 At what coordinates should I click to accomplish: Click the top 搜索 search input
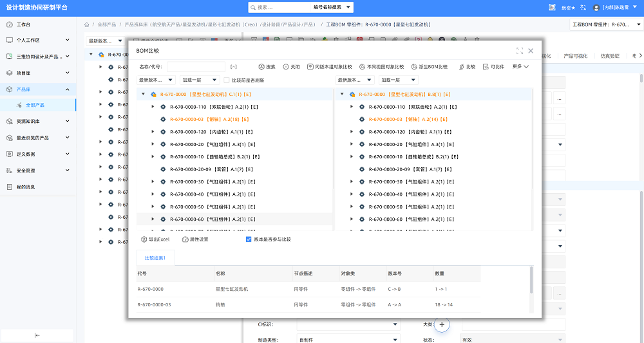click(283, 7)
